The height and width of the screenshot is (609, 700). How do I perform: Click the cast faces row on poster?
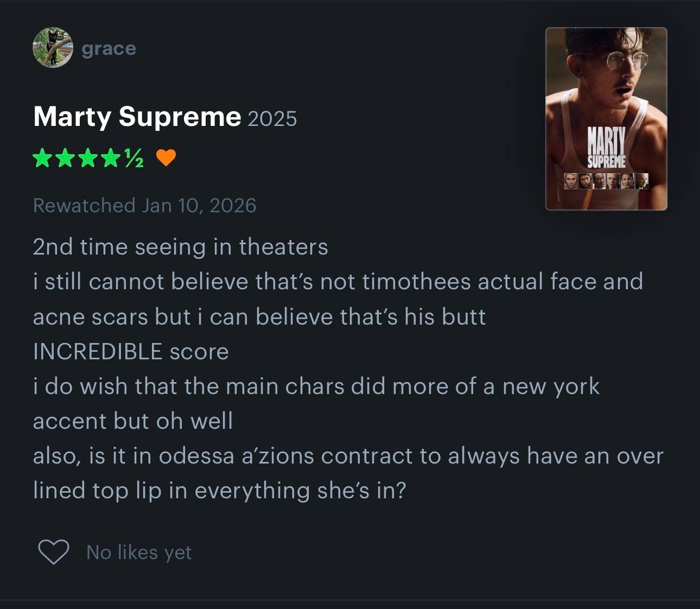coord(606,181)
